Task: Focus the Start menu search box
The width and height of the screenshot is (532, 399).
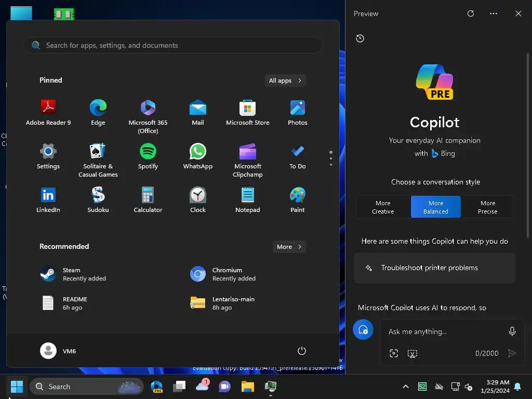Action: (x=173, y=45)
